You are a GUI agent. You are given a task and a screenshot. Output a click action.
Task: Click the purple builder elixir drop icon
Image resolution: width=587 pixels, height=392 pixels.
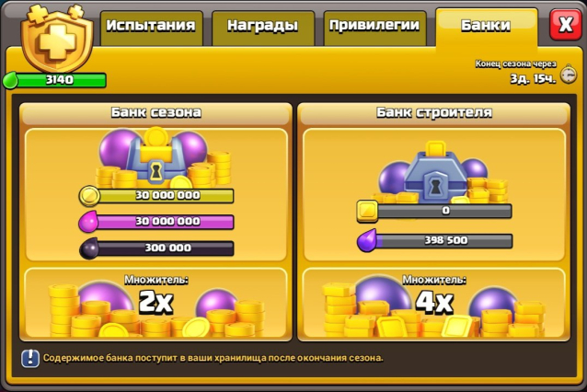click(x=367, y=240)
